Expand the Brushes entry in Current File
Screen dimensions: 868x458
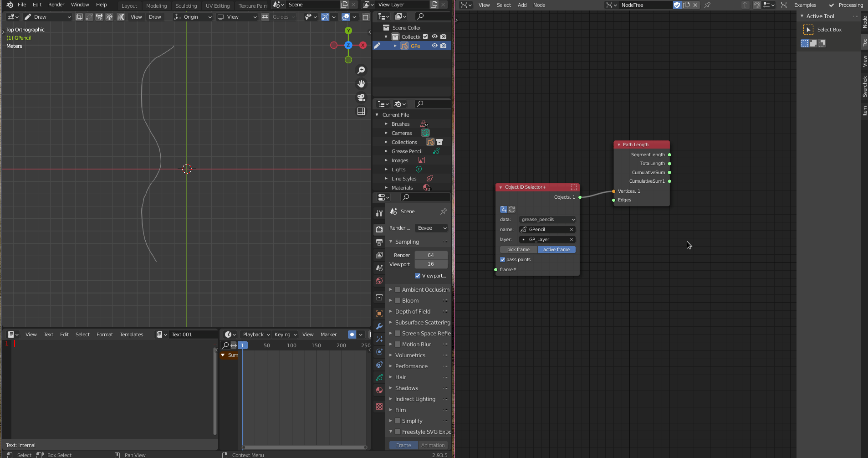[386, 124]
